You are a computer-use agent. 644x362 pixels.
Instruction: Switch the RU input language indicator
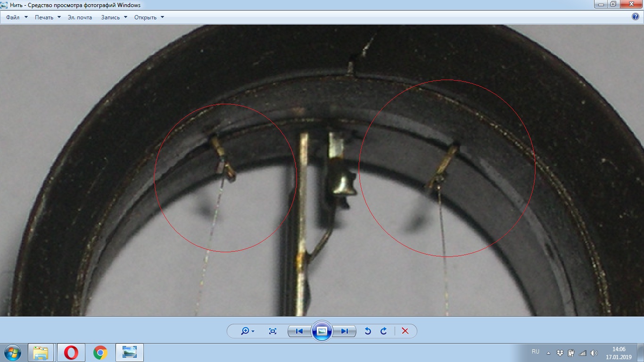[536, 352]
